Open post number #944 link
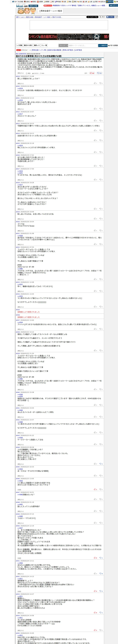118x644 pixels. click(x=18, y=447)
